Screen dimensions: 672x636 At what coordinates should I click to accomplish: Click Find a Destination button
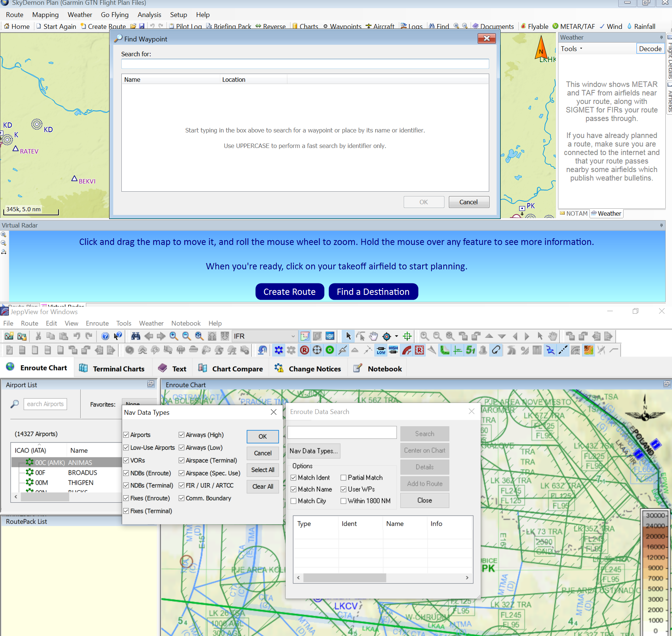[373, 292]
